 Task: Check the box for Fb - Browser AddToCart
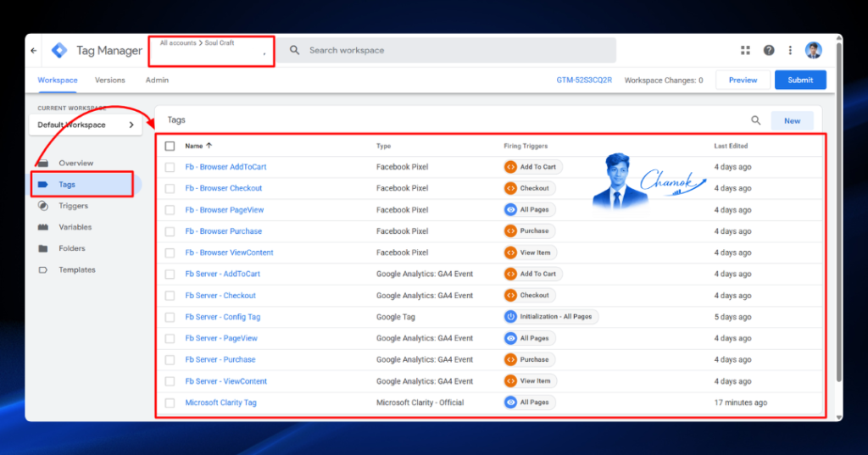click(170, 167)
